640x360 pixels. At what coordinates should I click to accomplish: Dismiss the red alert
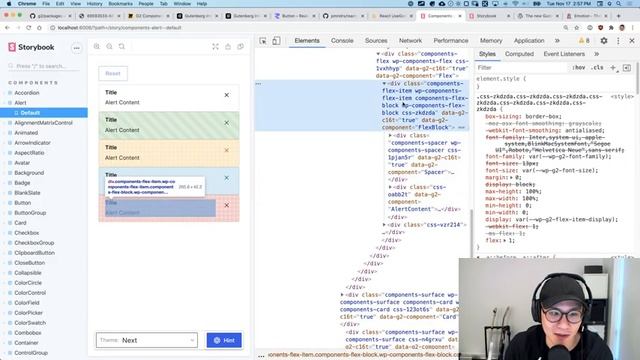coord(227,205)
